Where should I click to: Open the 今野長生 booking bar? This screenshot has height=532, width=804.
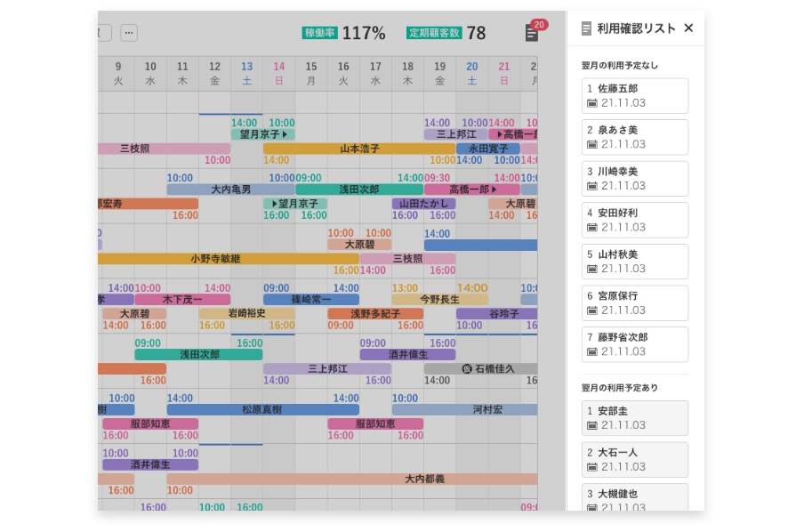pos(440,299)
